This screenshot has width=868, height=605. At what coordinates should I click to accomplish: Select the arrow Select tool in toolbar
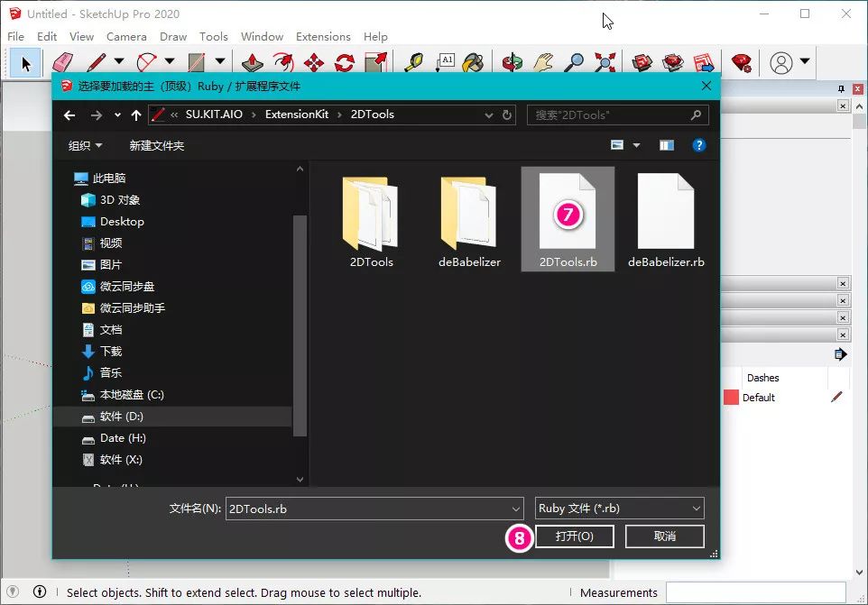click(x=25, y=63)
